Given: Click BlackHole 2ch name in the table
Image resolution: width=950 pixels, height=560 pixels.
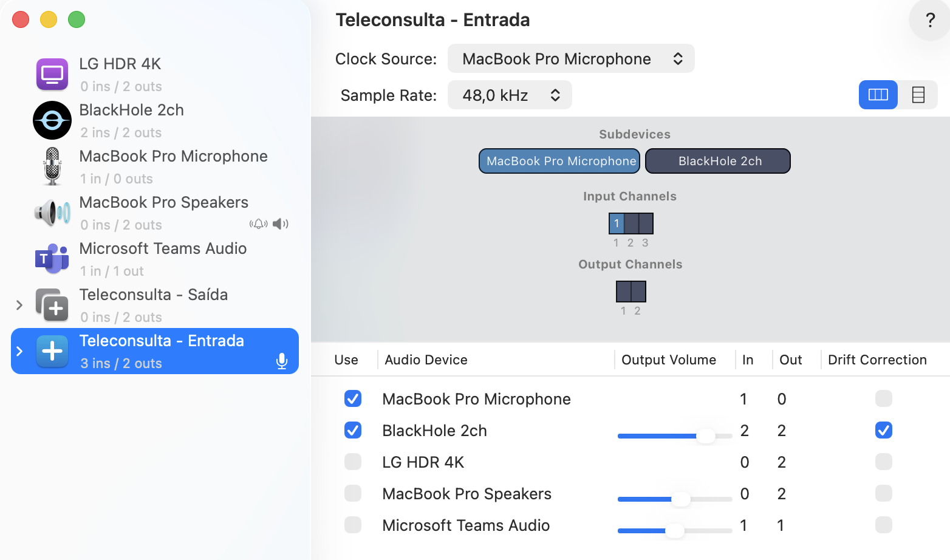Looking at the screenshot, I should (x=434, y=431).
